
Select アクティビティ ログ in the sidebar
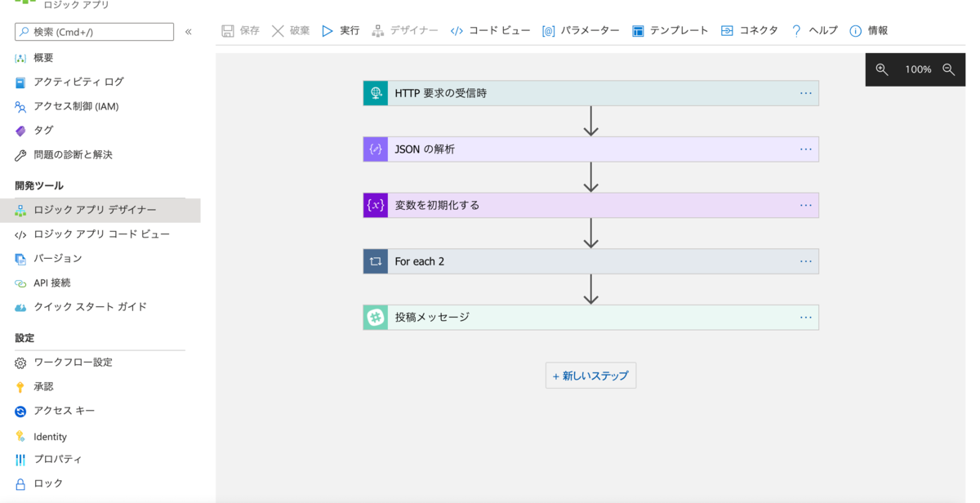coord(78,82)
